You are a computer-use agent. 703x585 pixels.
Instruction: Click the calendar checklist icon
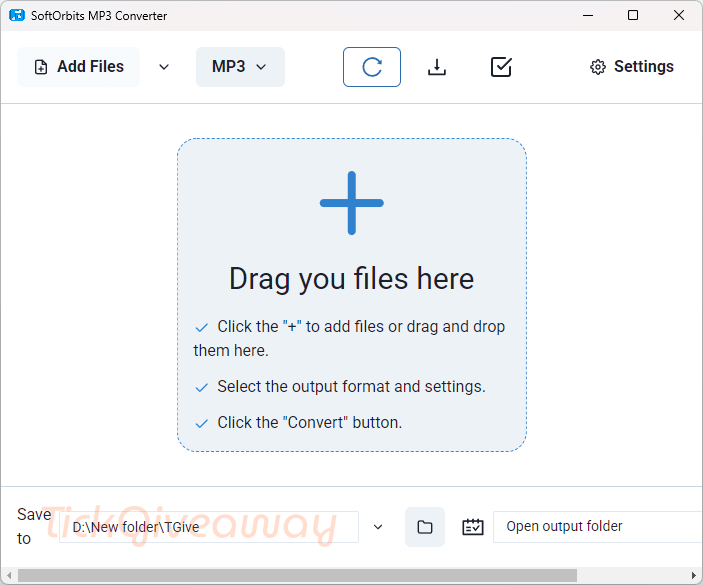point(473,527)
